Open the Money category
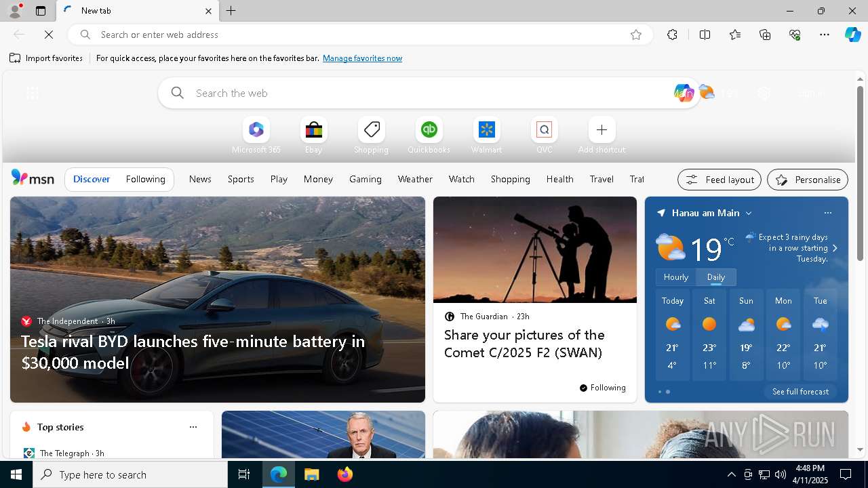Image resolution: width=868 pixels, height=488 pixels. [x=318, y=179]
